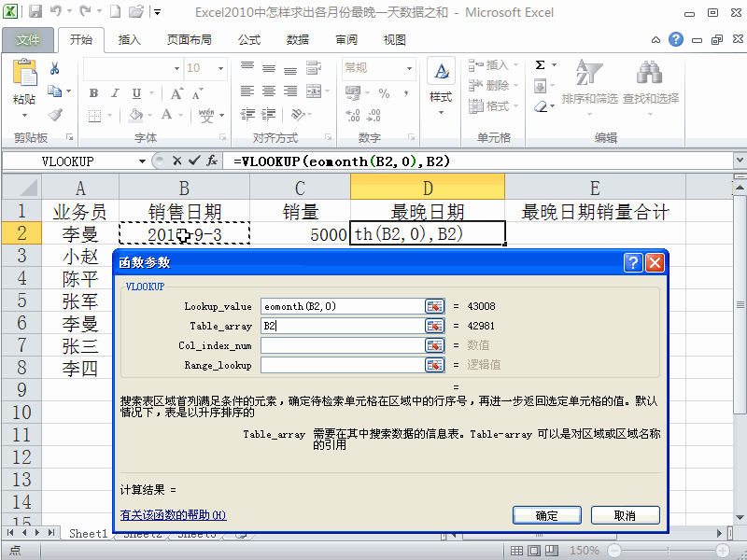Click the cancel X button in formula bar
This screenshot has width=747, height=560.
click(x=177, y=161)
